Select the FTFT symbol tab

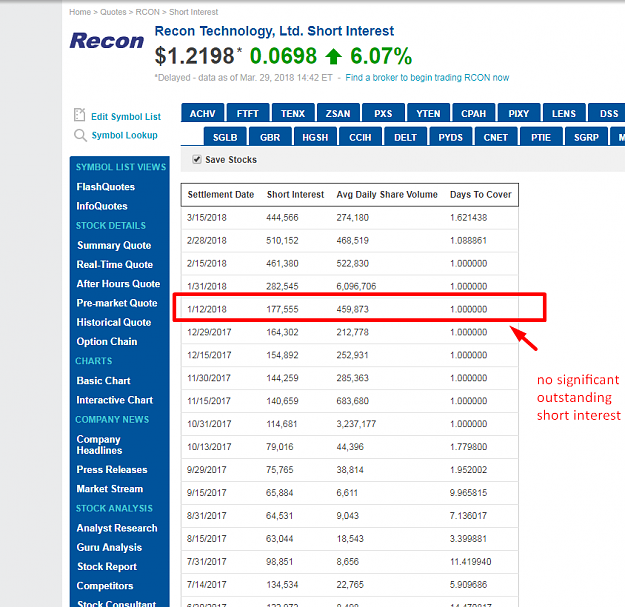pyautogui.click(x=248, y=113)
